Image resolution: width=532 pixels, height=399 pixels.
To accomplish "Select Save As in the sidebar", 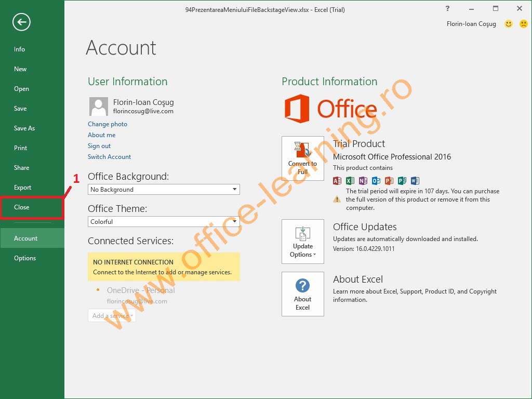I will point(32,128).
